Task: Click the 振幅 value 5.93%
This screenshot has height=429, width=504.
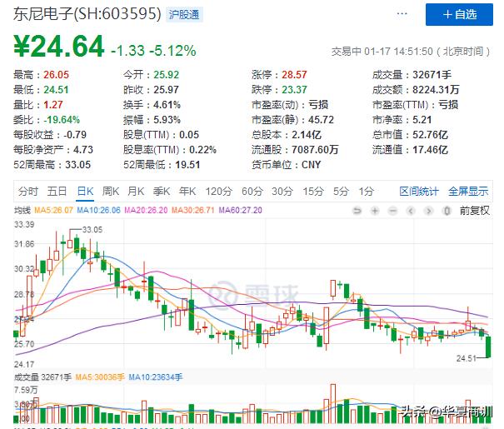Action: (167, 120)
